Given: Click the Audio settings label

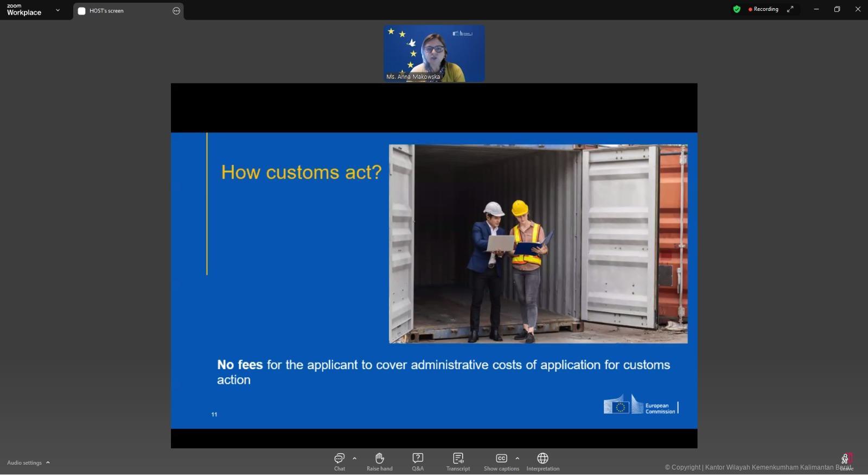Looking at the screenshot, I should pyautogui.click(x=24, y=463).
